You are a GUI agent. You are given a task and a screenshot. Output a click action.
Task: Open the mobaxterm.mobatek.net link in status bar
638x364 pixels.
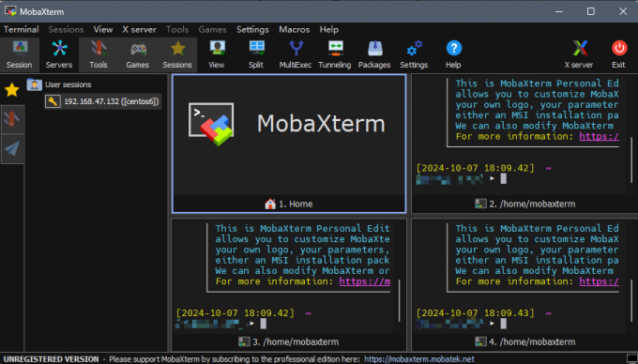pyautogui.click(x=419, y=359)
